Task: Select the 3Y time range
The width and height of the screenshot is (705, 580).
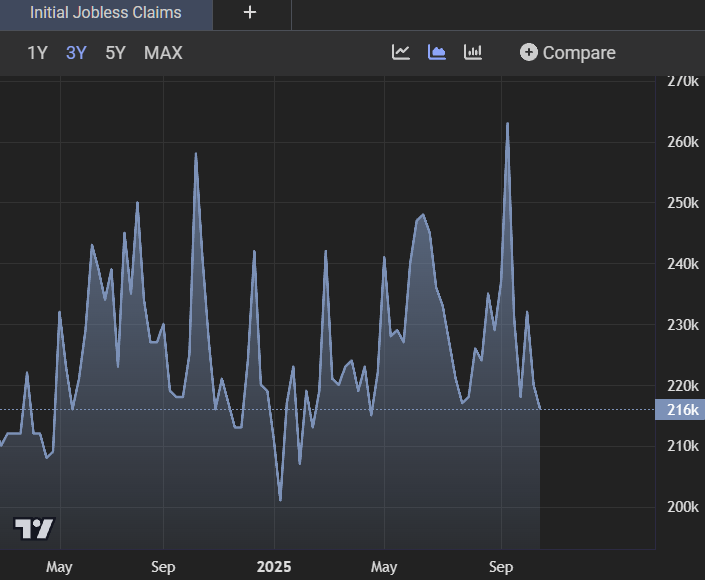Action: coord(76,53)
